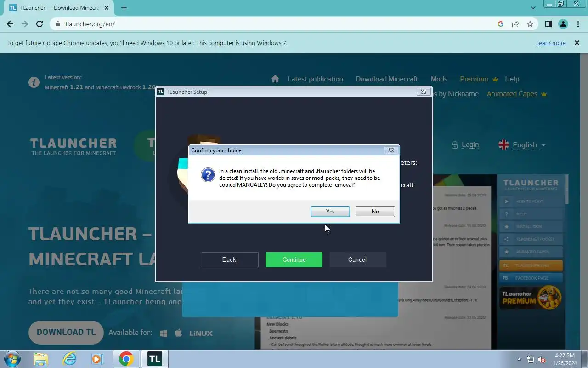Click the network tray icon

(531, 359)
